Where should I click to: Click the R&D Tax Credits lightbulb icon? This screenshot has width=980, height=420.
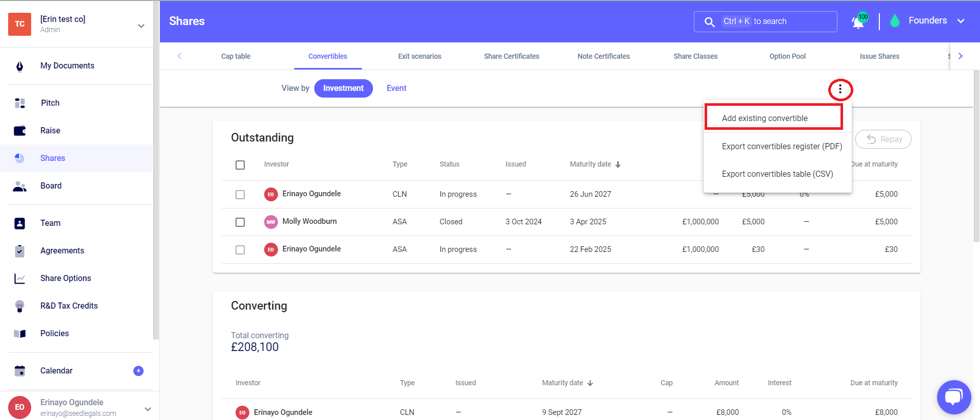20,306
